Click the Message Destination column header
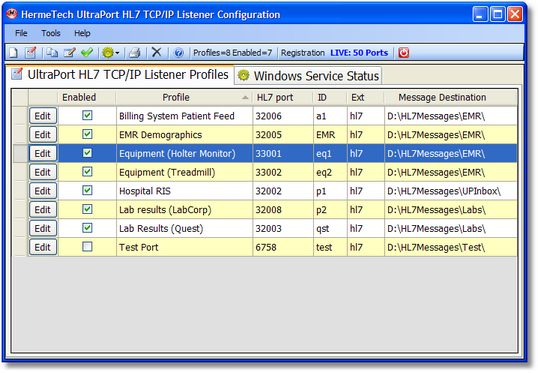Screen dimensions: 538x373 click(x=451, y=97)
